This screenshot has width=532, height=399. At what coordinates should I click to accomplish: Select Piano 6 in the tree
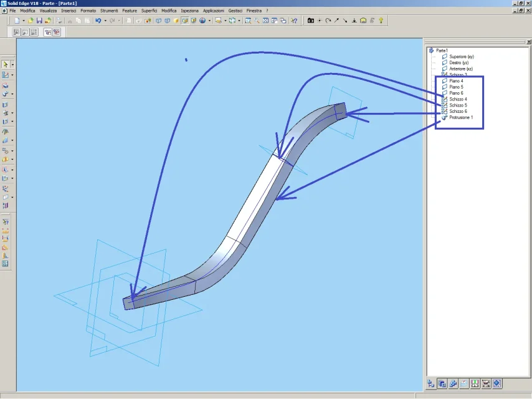point(456,93)
